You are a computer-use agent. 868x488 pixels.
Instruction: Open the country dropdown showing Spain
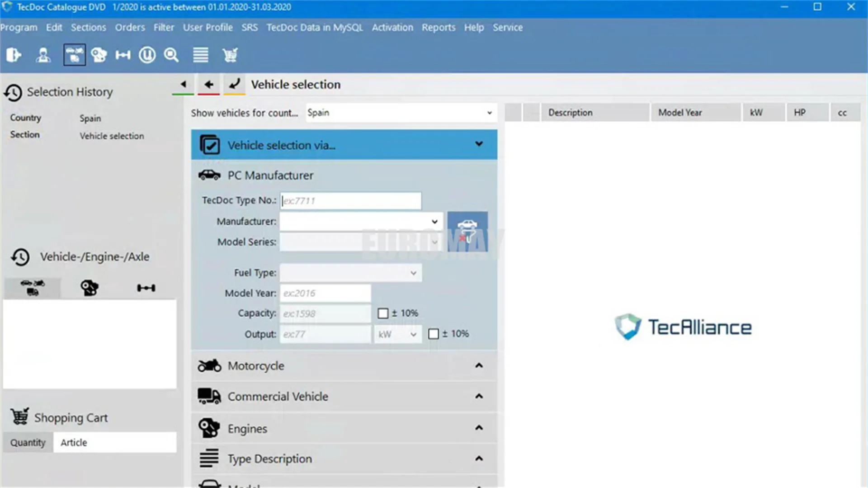pos(489,113)
